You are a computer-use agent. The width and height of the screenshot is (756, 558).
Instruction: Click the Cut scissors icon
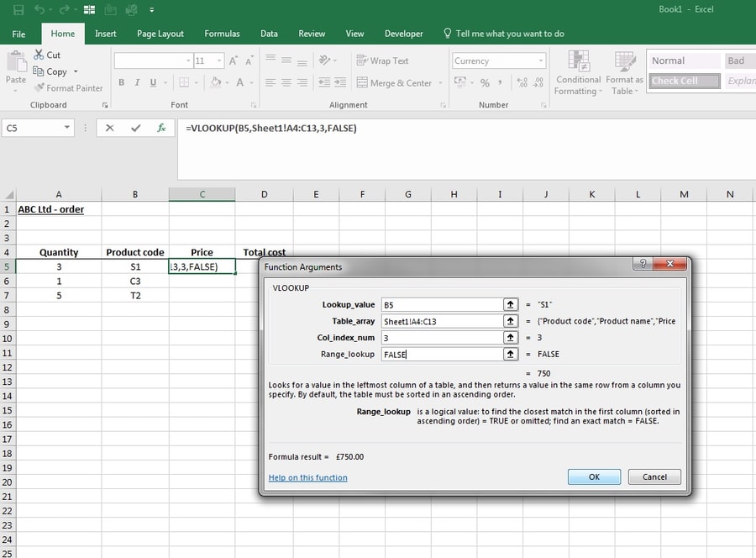tap(39, 55)
